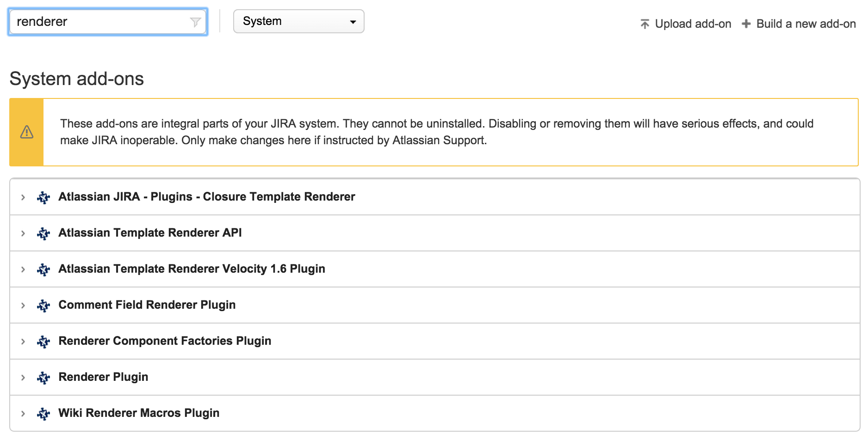Viewport: 868px width, 440px height.
Task: Select the Renderer Plugin title
Action: click(103, 377)
